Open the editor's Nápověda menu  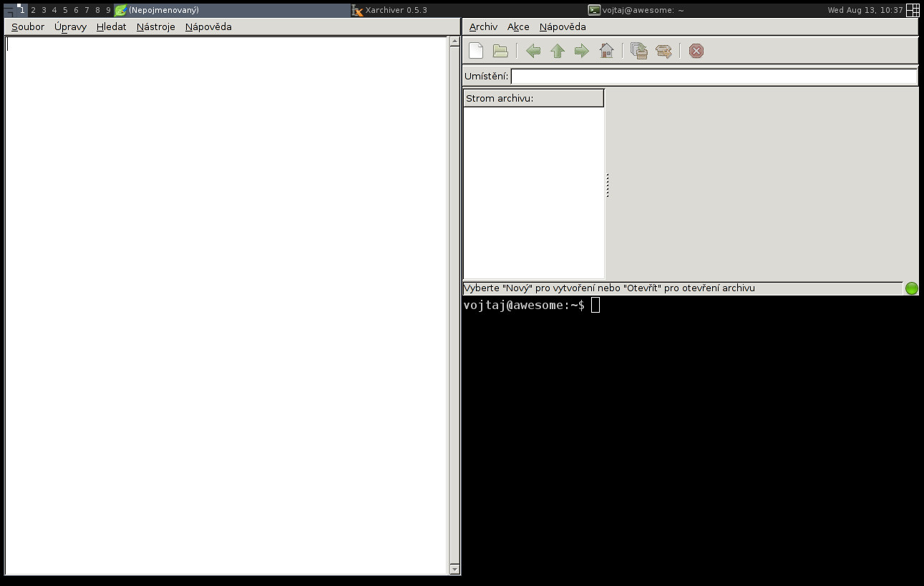pos(208,27)
